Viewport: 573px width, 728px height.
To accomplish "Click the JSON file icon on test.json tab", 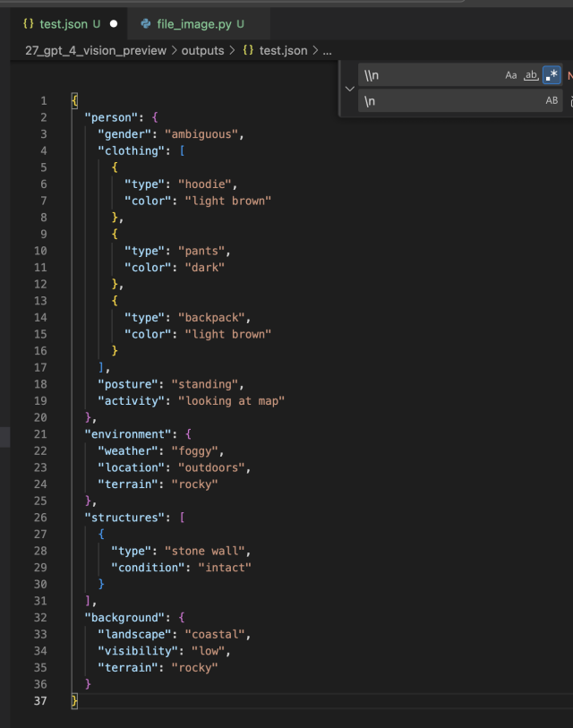I will point(29,23).
